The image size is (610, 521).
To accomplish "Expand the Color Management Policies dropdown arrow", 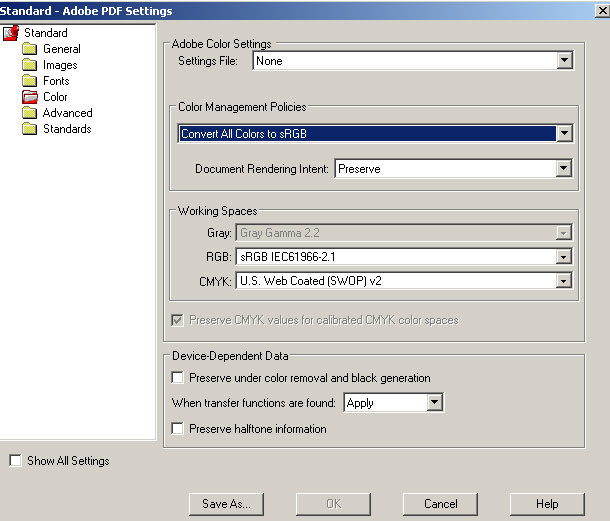I will coord(564,133).
